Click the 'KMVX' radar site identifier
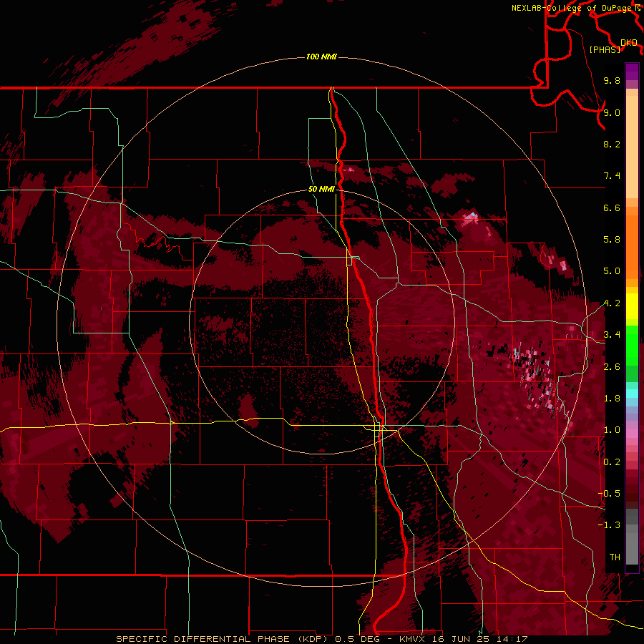The image size is (644, 644). pos(412,639)
